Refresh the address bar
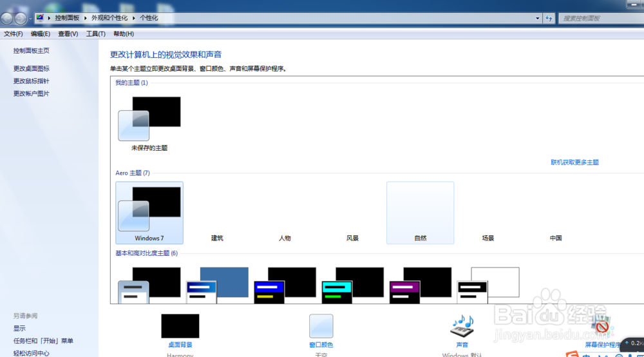The width and height of the screenshot is (644, 357). [x=549, y=18]
